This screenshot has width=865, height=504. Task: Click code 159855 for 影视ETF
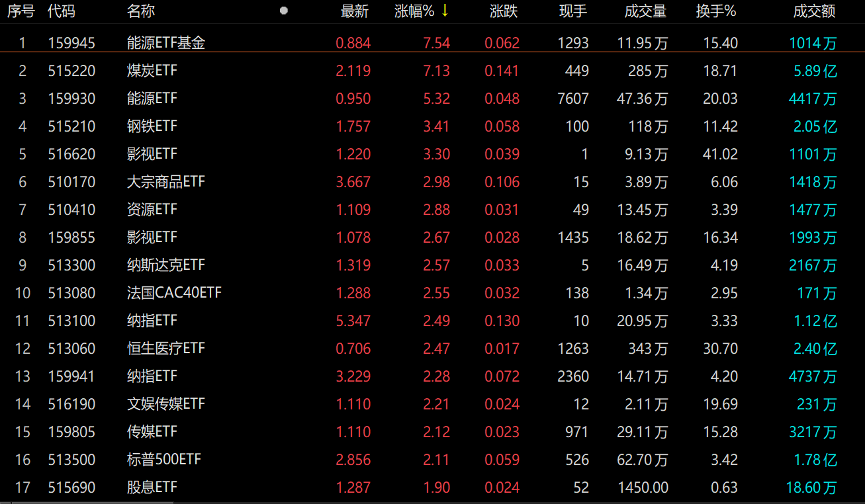tap(71, 237)
